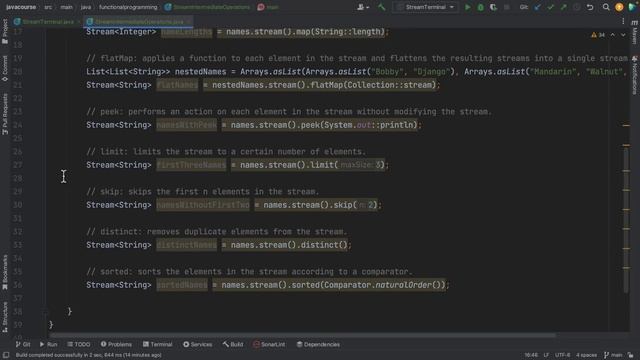Open the Commit tool window on the left stripe
640x360 pixels.
coord(5,68)
